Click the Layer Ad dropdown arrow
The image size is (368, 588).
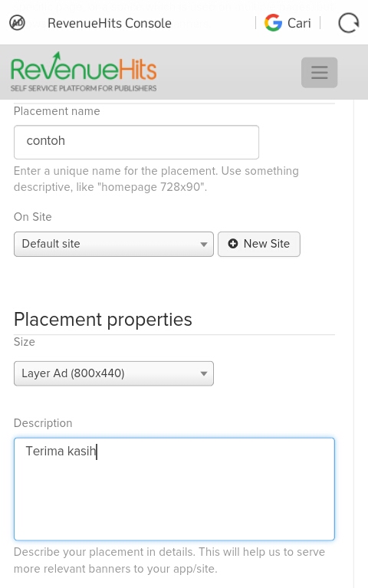coord(204,373)
